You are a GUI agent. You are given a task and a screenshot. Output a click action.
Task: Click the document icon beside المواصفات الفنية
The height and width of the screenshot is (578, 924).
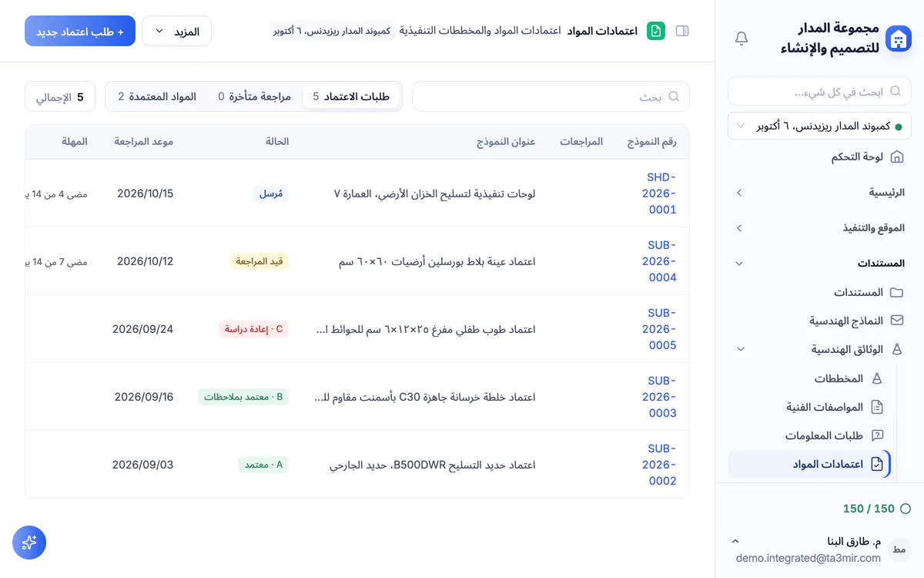click(x=877, y=407)
